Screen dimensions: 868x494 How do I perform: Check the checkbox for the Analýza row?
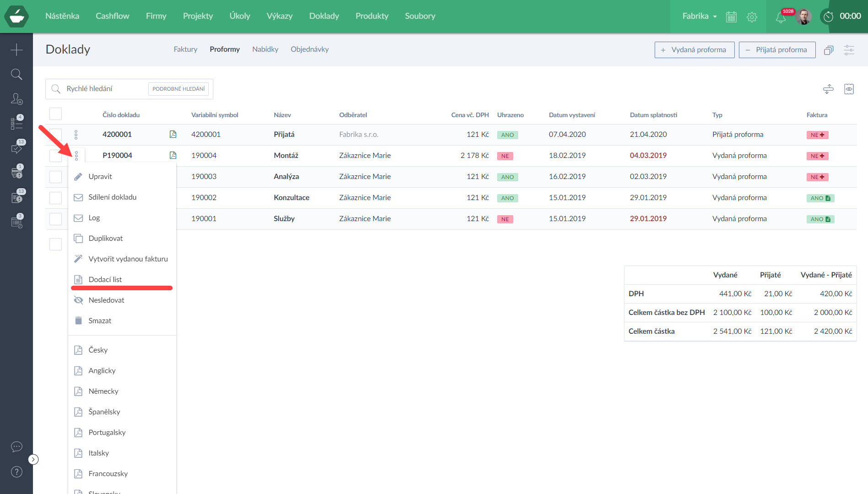[x=55, y=177]
